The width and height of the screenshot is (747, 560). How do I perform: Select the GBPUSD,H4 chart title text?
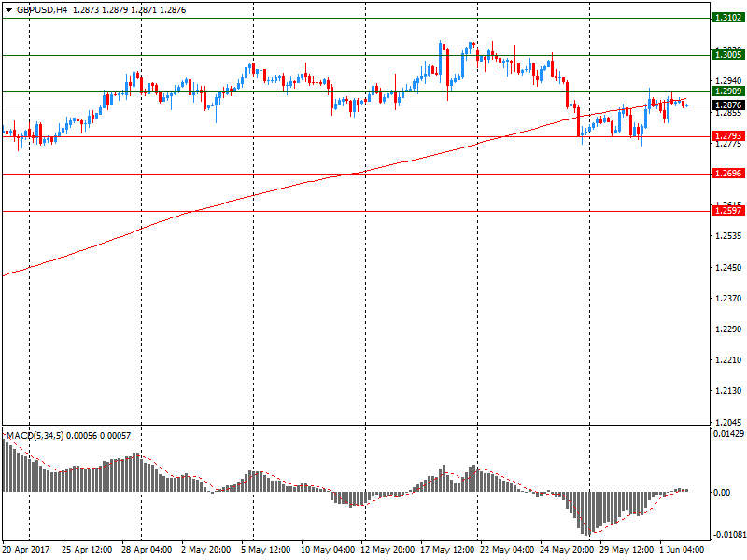42,10
